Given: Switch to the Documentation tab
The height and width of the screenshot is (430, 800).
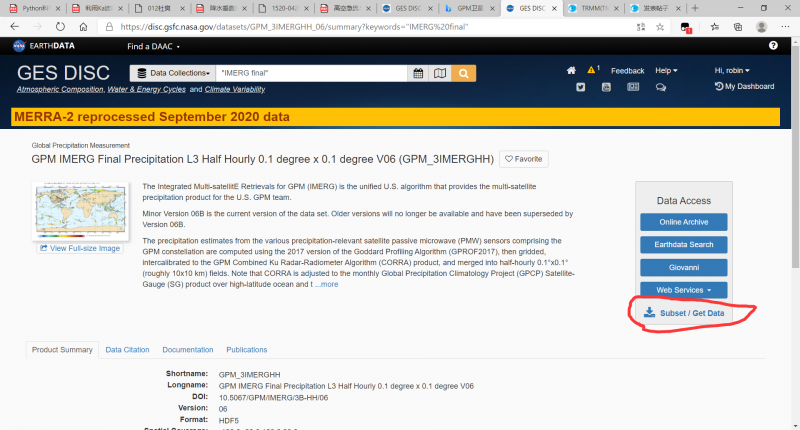Looking at the screenshot, I should [x=188, y=350].
